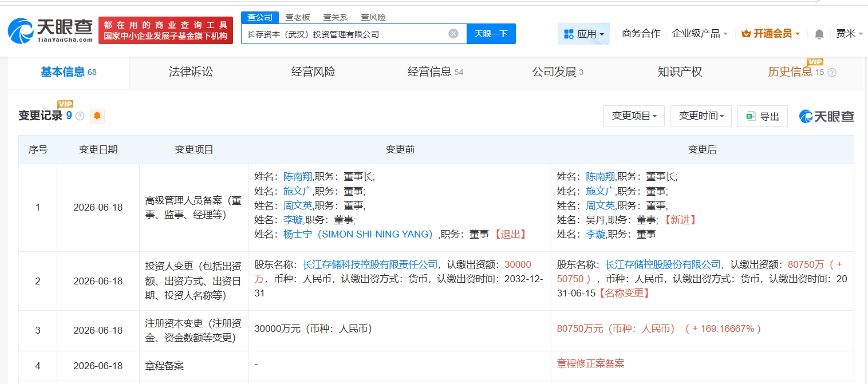Click the grid icon on the 应用 button
This screenshot has height=384, width=868.
[x=568, y=34]
